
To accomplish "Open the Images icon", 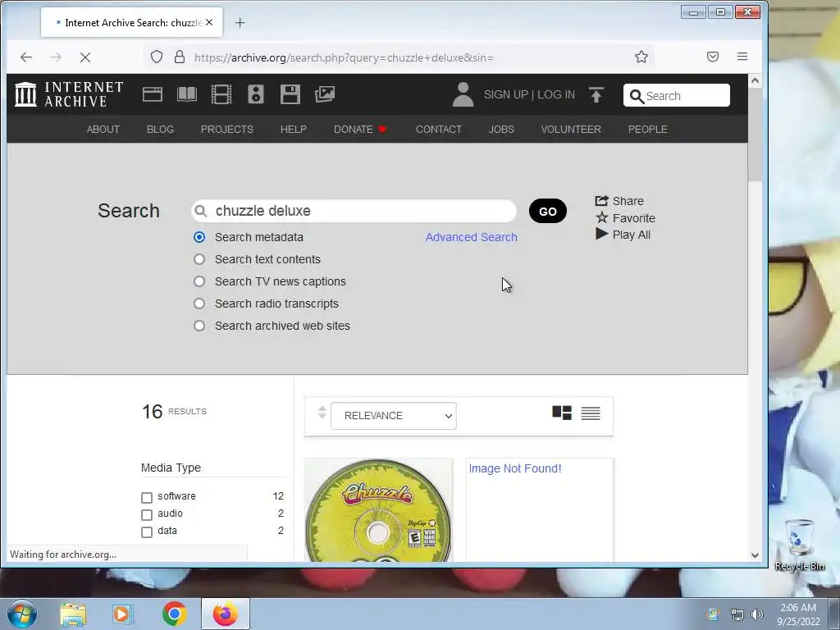I will (325, 94).
